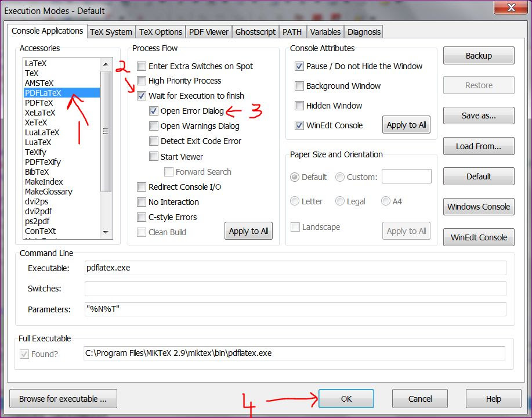Screen dimensions: 532x418
Task: Click the Full Executable path field
Action: pos(294,353)
